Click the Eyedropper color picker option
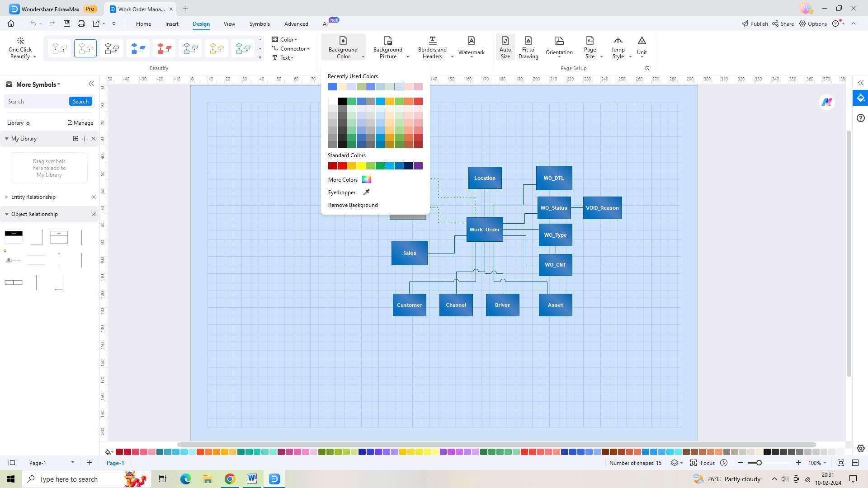 tap(349, 192)
